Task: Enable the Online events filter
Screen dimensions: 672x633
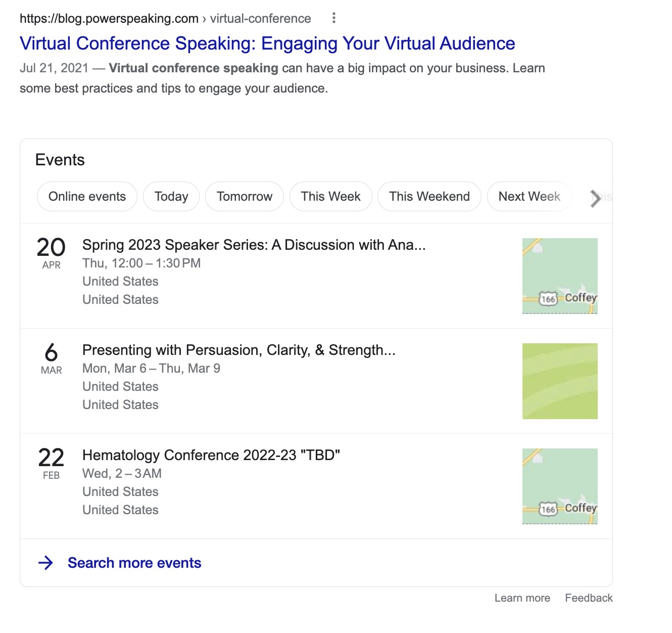Action: pos(87,196)
